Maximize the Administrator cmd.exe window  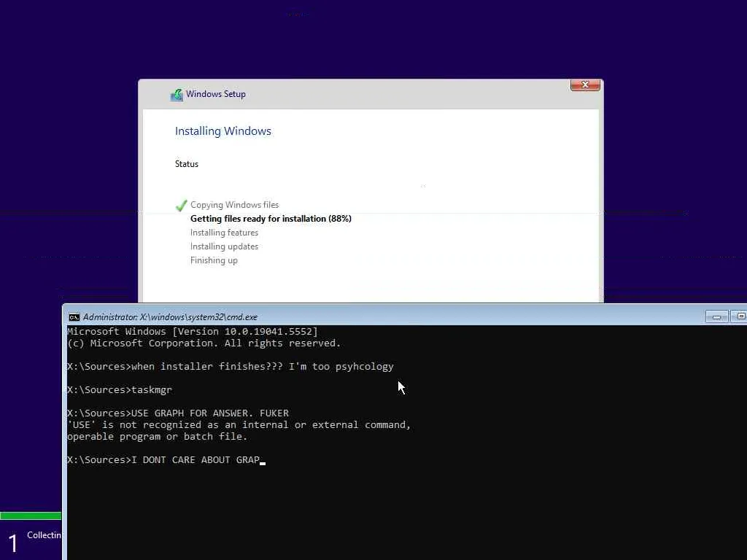tap(739, 316)
